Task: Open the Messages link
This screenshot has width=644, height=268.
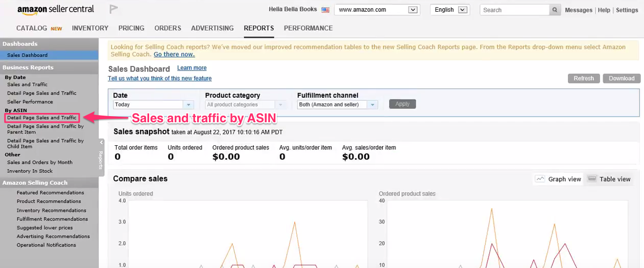Action: pyautogui.click(x=579, y=10)
